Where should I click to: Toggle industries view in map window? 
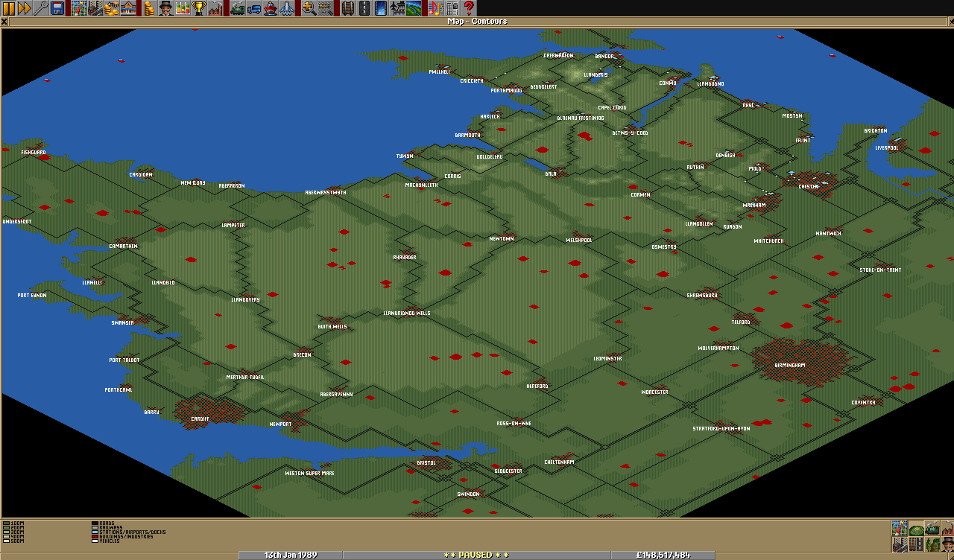coord(947,528)
